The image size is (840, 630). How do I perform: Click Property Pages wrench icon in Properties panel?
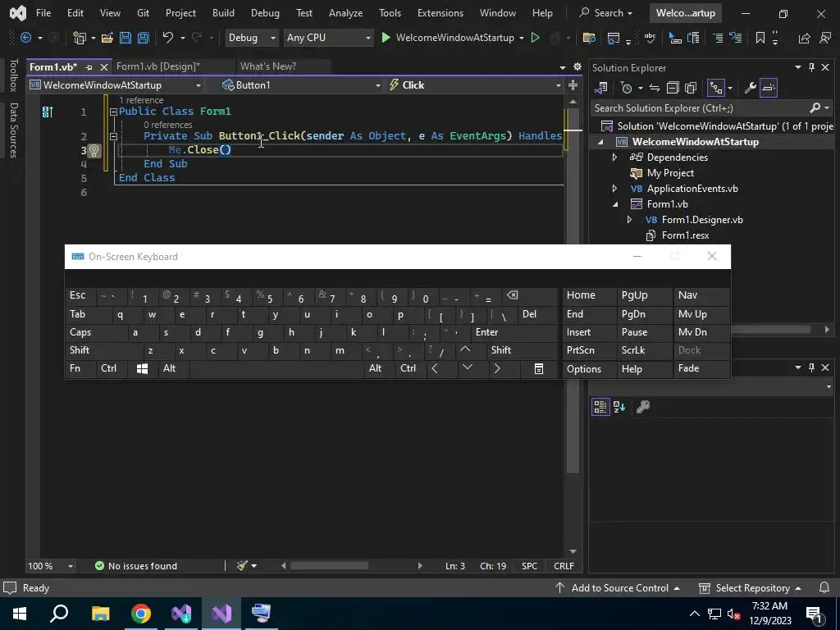(643, 407)
